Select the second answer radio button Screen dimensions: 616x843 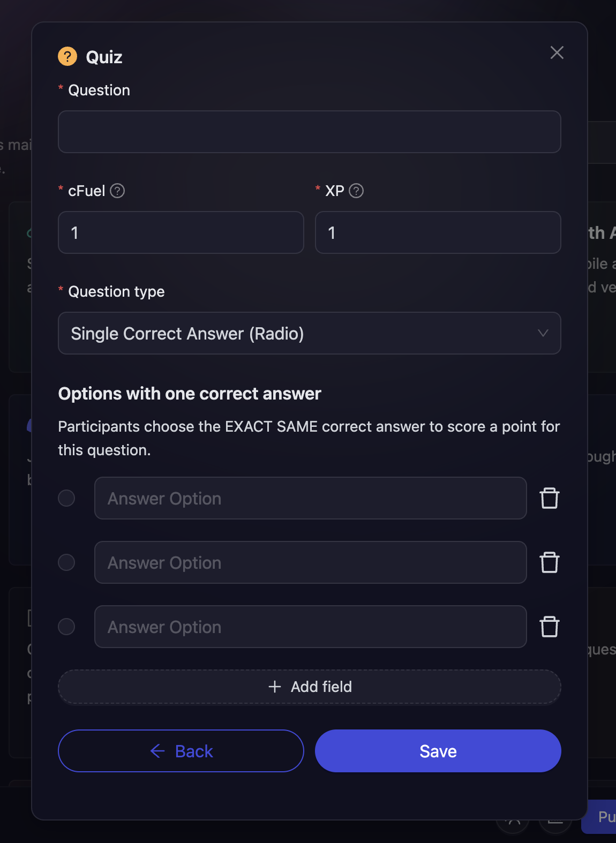pyautogui.click(x=66, y=562)
